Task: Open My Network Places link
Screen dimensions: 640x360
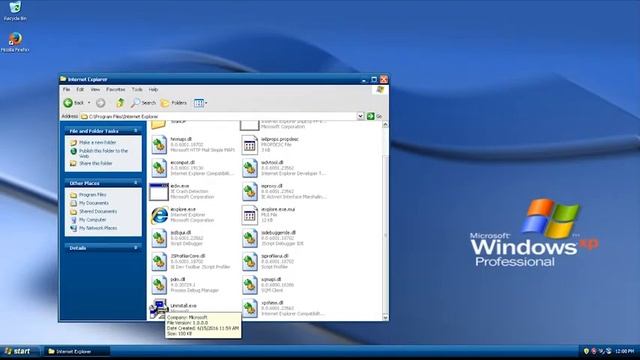Action: click(x=98, y=228)
